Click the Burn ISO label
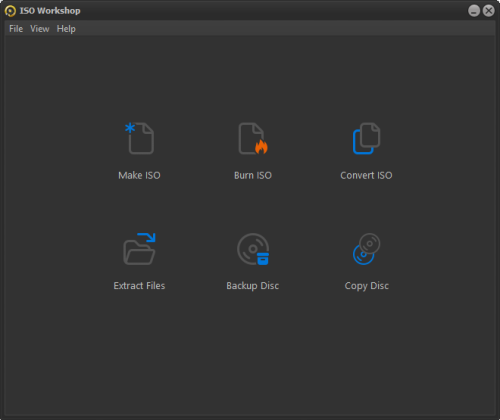This screenshot has height=420, width=500. 253,175
